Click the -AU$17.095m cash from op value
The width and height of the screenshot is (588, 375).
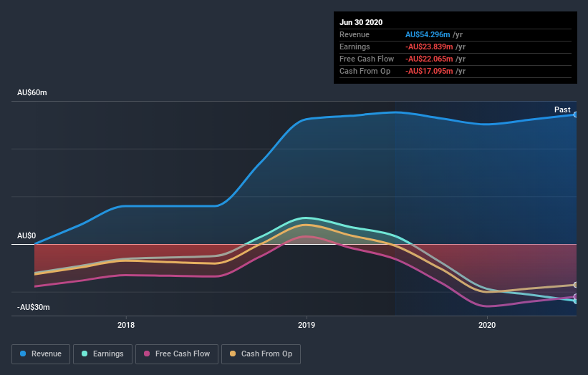pyautogui.click(x=429, y=71)
